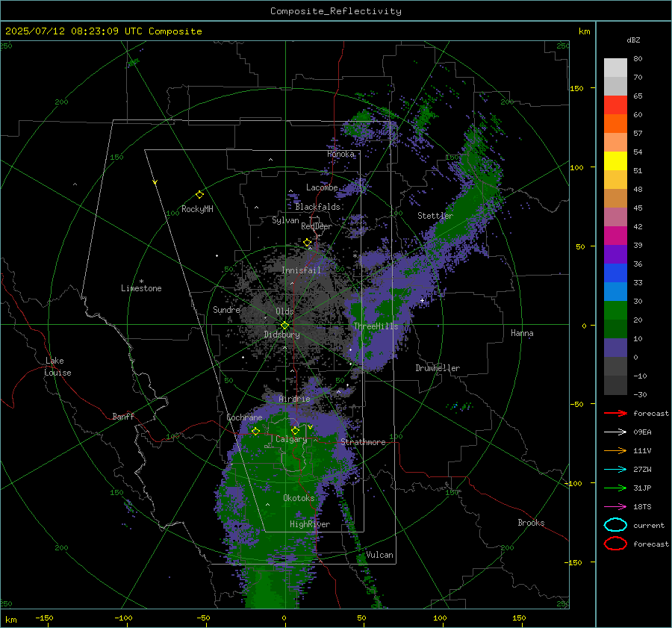Click the red 'forecast' ellipse legend icon
Viewport: 672px width, 628px height.
coord(615,544)
